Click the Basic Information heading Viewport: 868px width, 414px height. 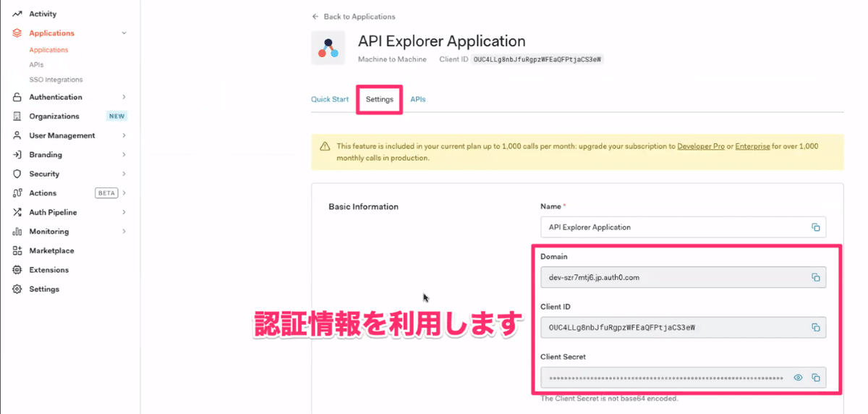[x=363, y=207]
